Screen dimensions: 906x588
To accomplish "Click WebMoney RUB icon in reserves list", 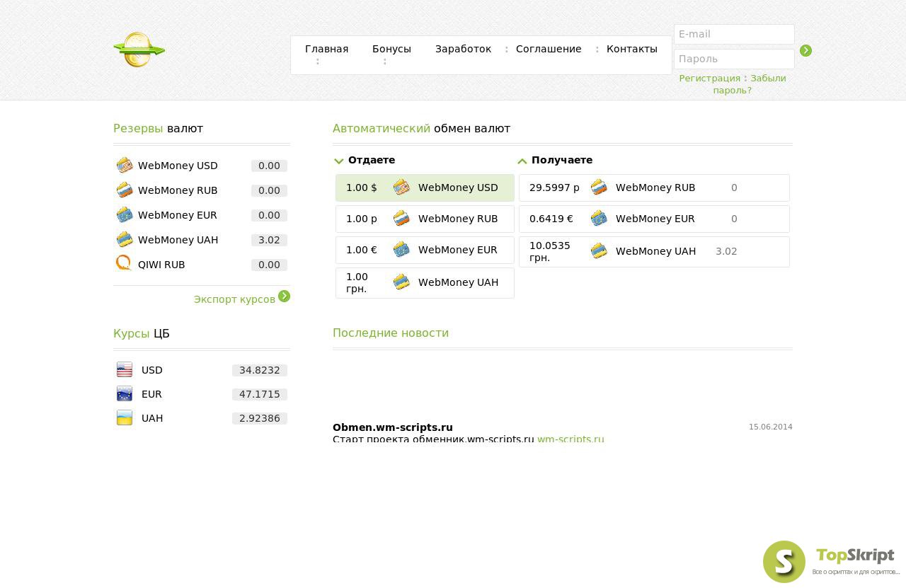I will [125, 190].
